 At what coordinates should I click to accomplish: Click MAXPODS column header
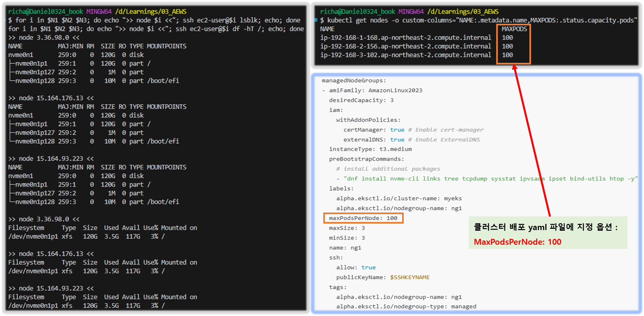(x=514, y=29)
